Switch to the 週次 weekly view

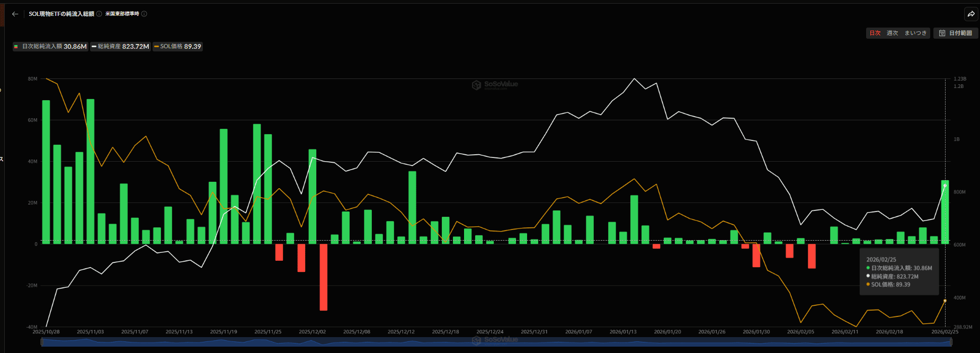pos(893,33)
